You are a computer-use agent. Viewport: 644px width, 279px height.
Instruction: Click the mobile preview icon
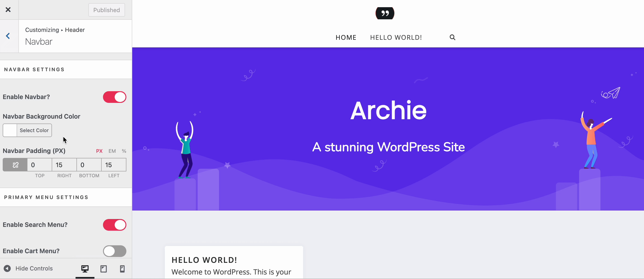(122, 269)
